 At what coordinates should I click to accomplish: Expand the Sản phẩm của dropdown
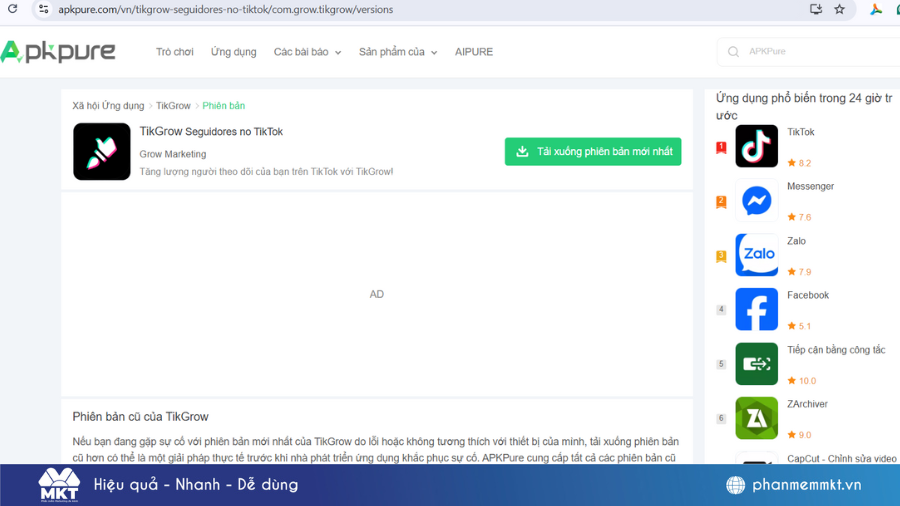point(398,52)
